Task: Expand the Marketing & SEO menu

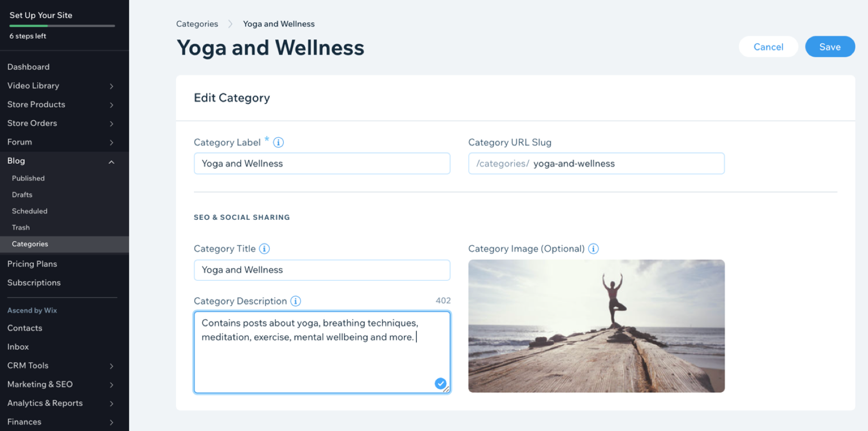Action: 111,385
